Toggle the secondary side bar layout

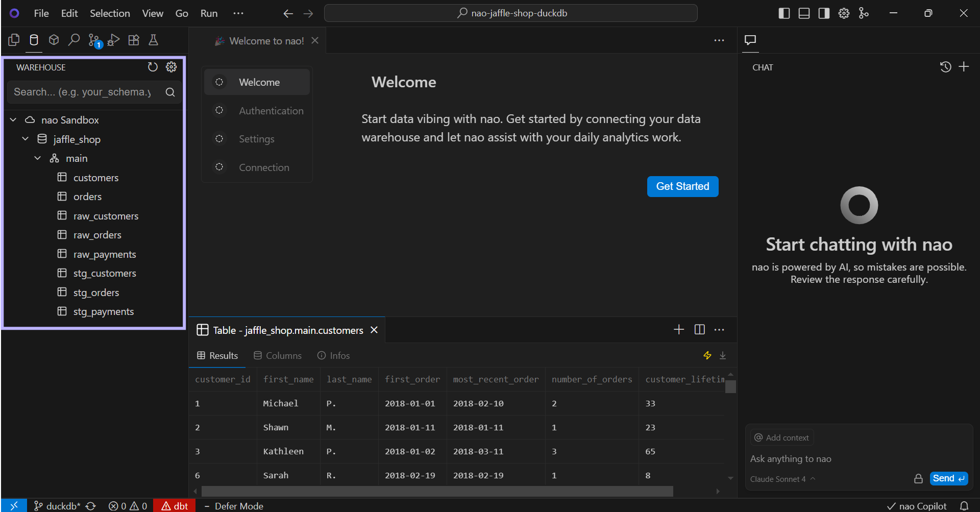(x=824, y=13)
